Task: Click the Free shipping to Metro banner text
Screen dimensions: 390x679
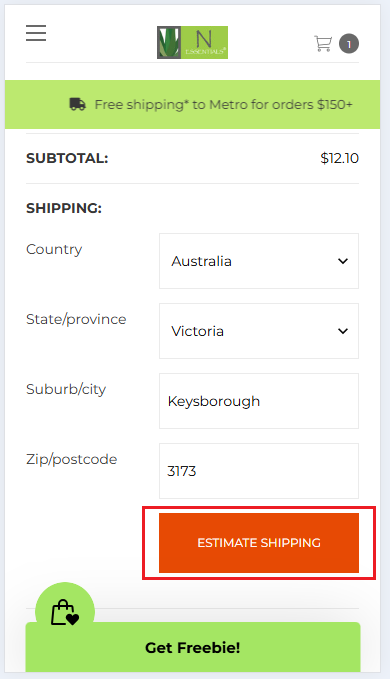Action: point(223,104)
